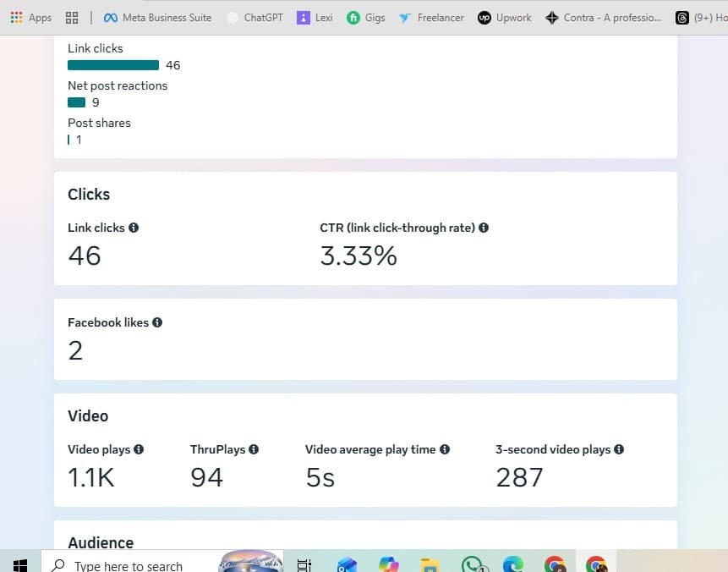Open the Contra bookmark
728x572 pixels.
(x=604, y=18)
